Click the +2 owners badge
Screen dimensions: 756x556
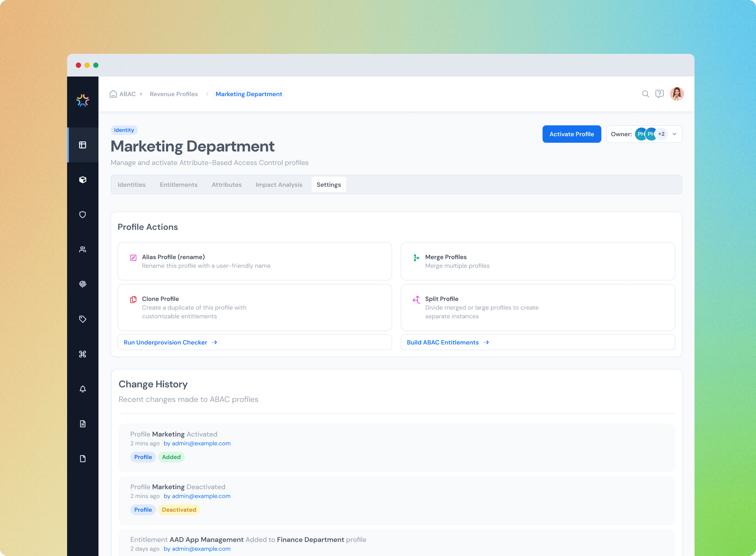(x=661, y=134)
